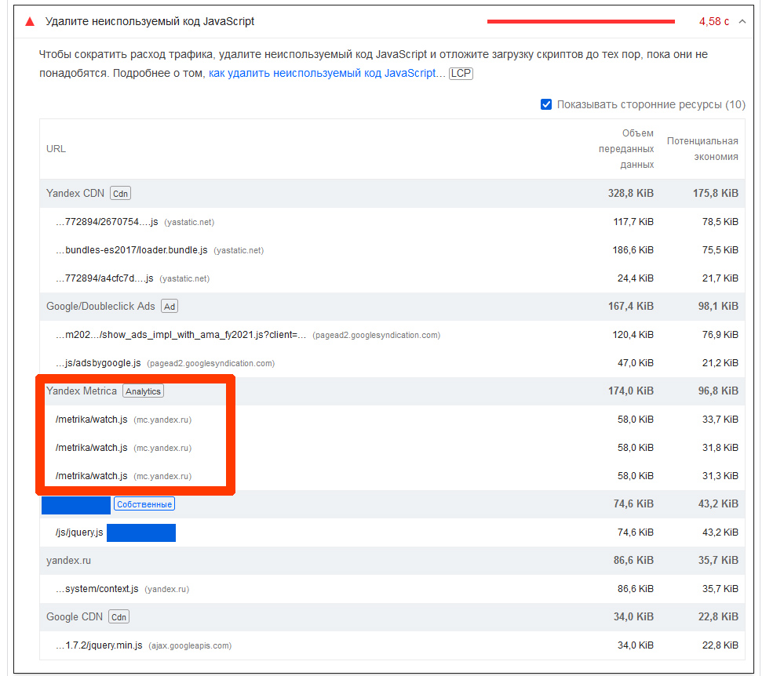Click the 4,58 с time value
Image resolution: width=784 pixels, height=676 pixels.
click(714, 21)
